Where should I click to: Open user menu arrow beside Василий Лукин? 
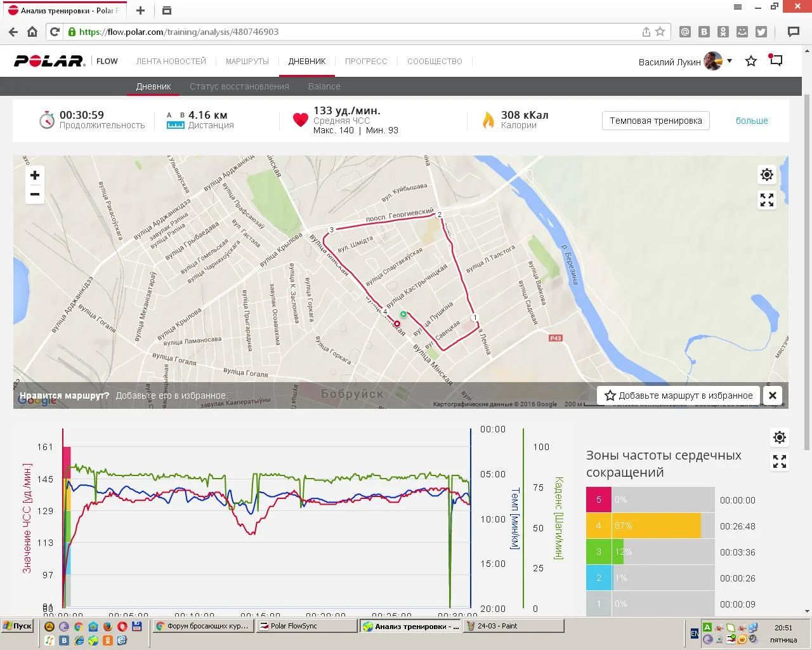point(730,61)
